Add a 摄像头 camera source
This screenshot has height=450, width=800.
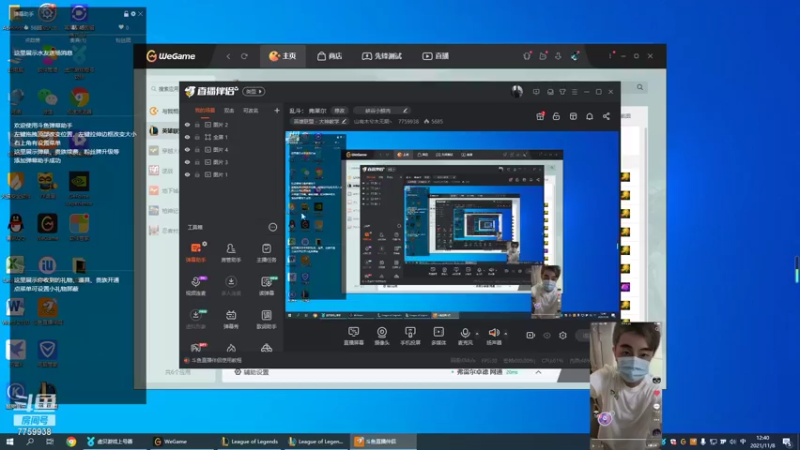click(x=382, y=336)
